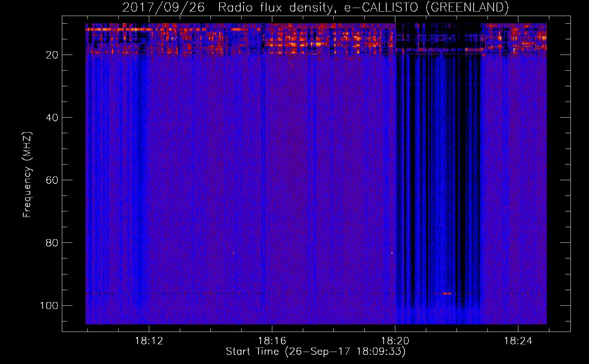This screenshot has width=589, height=364.
Task: Click the 18:12 time tick label
Action: tap(149, 341)
